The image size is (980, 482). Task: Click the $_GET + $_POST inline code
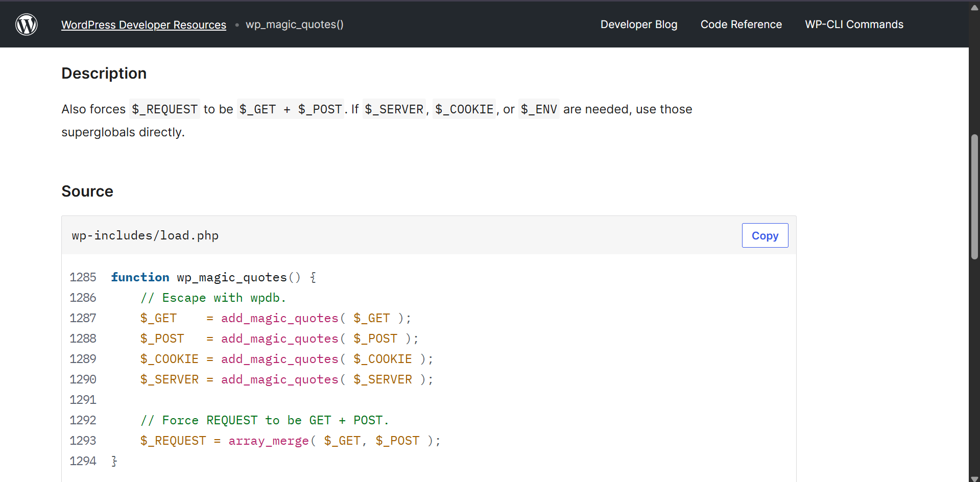click(x=291, y=109)
